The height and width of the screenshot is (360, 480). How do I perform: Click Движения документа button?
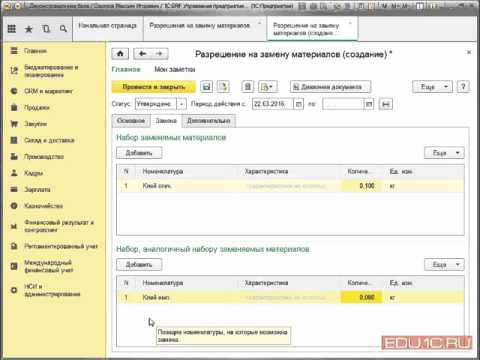pos(331,87)
